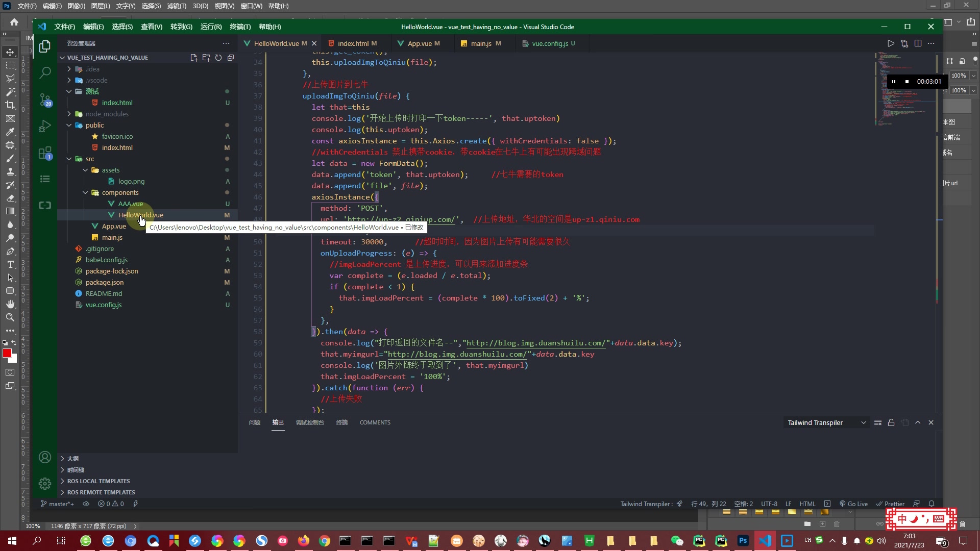Click the Run file play icon above the editor

point(891,43)
